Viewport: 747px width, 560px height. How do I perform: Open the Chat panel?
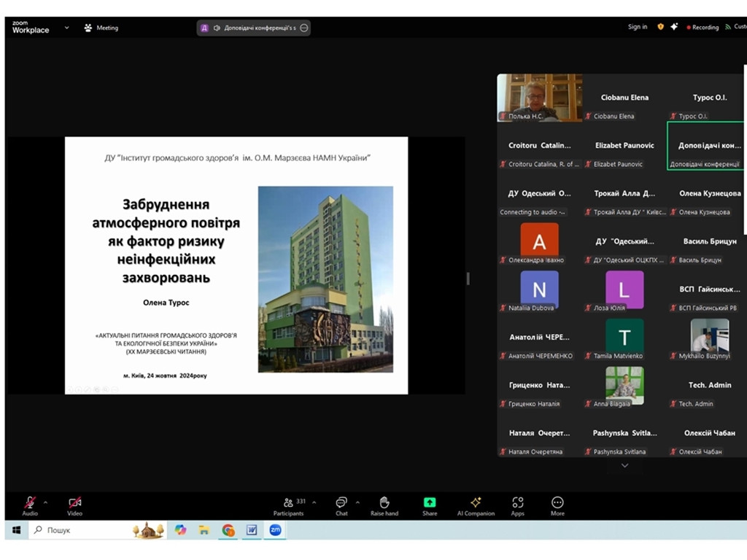coord(341,506)
